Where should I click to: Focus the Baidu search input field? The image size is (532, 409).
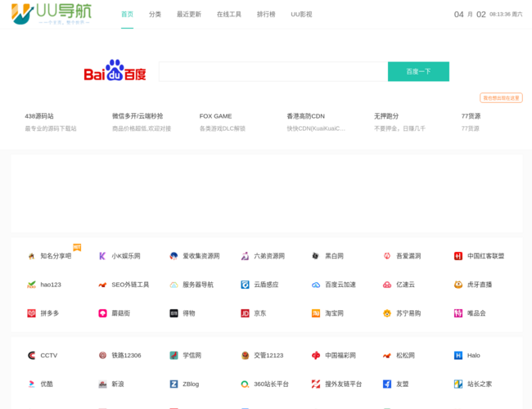point(273,71)
